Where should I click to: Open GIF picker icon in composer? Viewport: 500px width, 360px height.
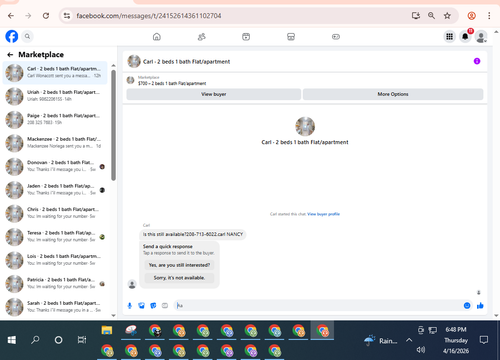[x=165, y=305]
